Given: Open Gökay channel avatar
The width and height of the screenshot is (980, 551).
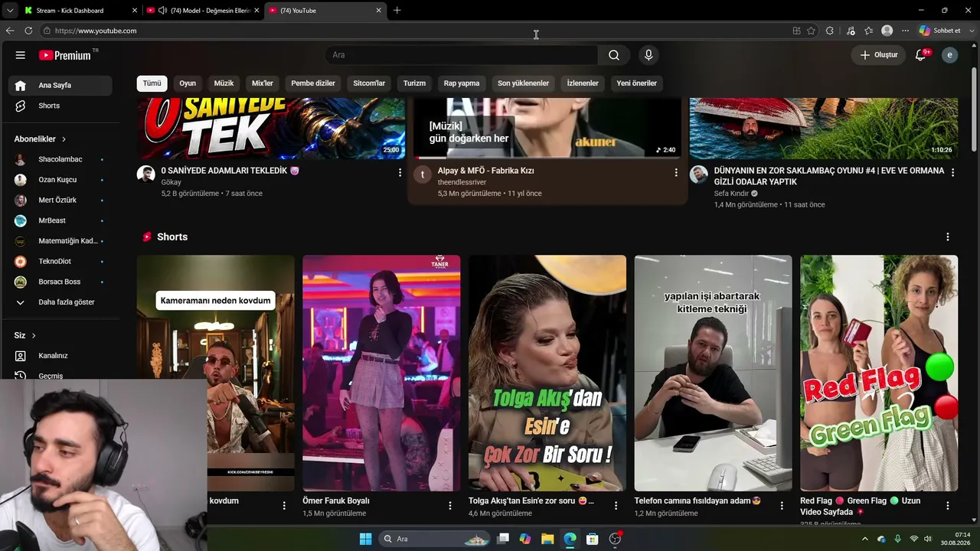Looking at the screenshot, I should 146,174.
